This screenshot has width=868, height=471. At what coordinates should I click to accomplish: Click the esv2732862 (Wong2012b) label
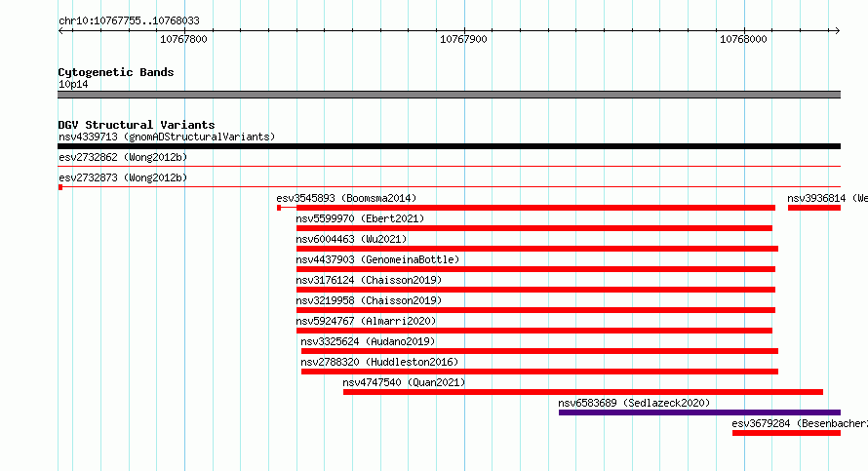(x=123, y=157)
